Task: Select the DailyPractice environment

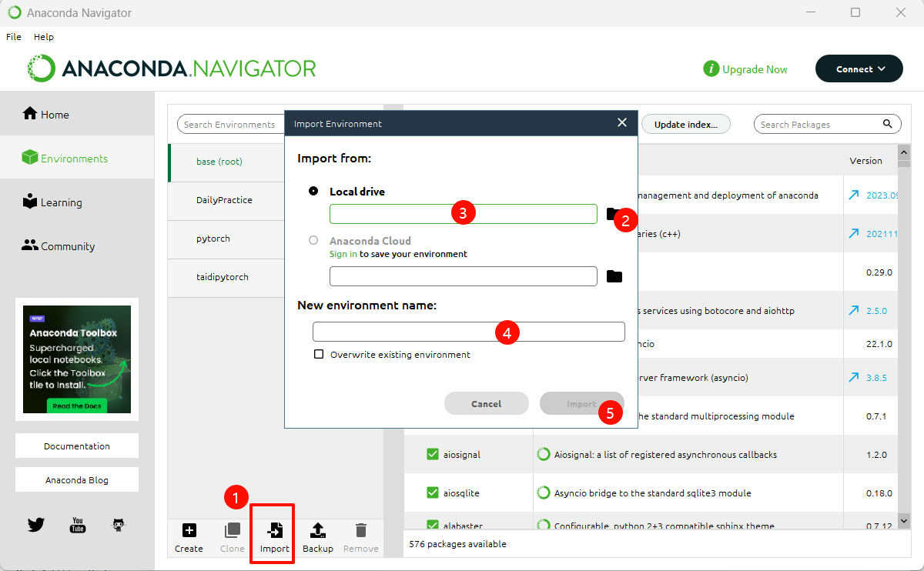Action: (226, 200)
